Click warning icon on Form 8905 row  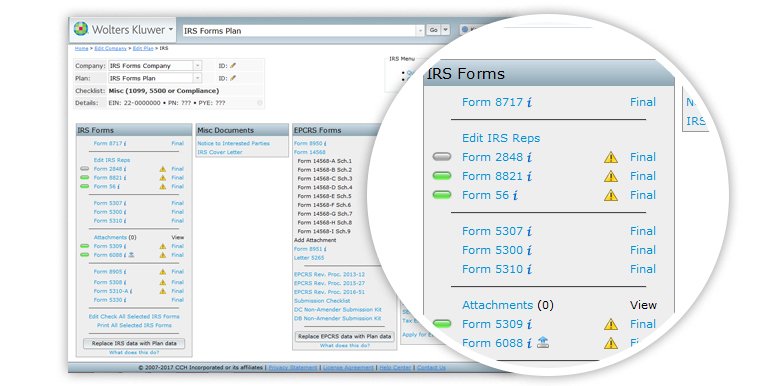click(x=163, y=272)
